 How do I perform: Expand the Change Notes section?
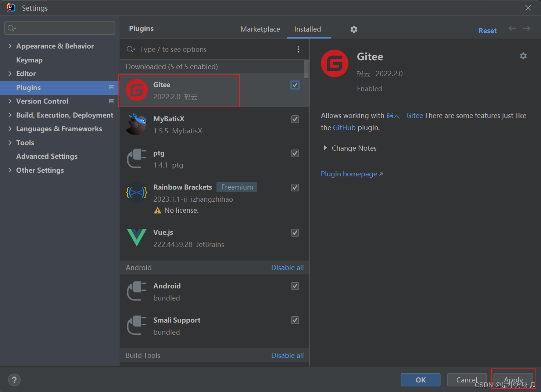pyautogui.click(x=325, y=148)
